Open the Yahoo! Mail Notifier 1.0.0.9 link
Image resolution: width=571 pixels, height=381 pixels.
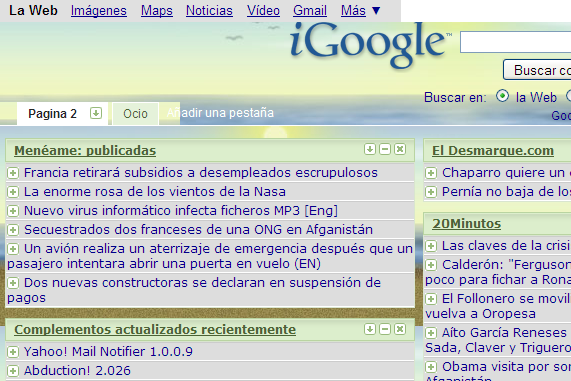108,351
